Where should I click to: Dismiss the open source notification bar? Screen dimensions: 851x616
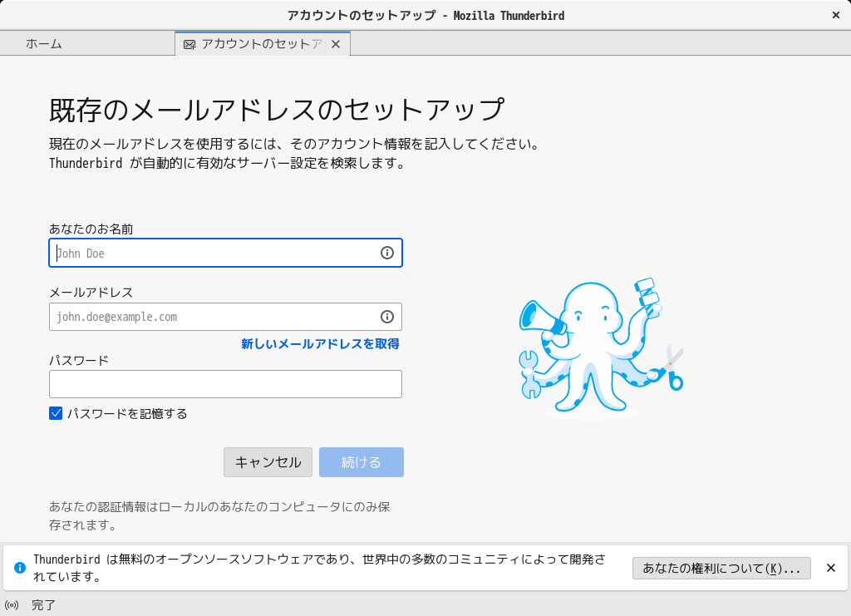pyautogui.click(x=831, y=568)
